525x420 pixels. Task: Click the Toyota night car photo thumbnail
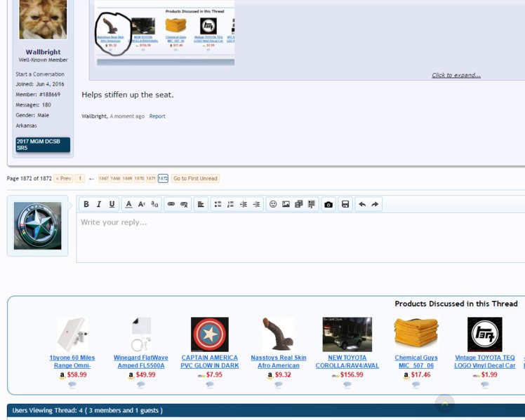[347, 334]
